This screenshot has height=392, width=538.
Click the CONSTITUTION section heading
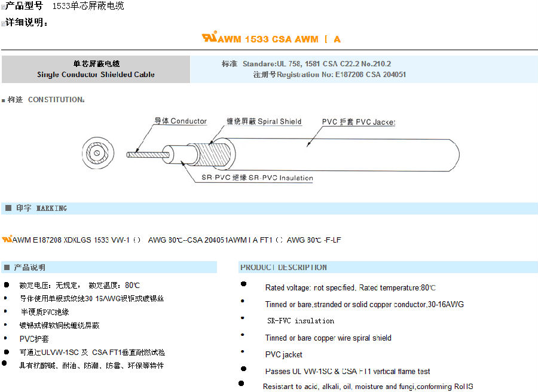coord(46,100)
